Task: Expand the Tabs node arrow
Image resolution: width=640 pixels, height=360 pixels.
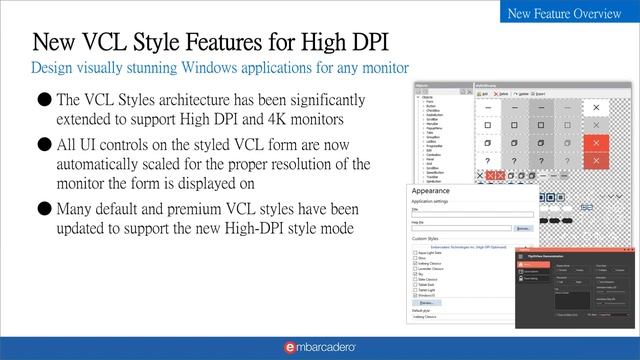Action: [x=423, y=133]
